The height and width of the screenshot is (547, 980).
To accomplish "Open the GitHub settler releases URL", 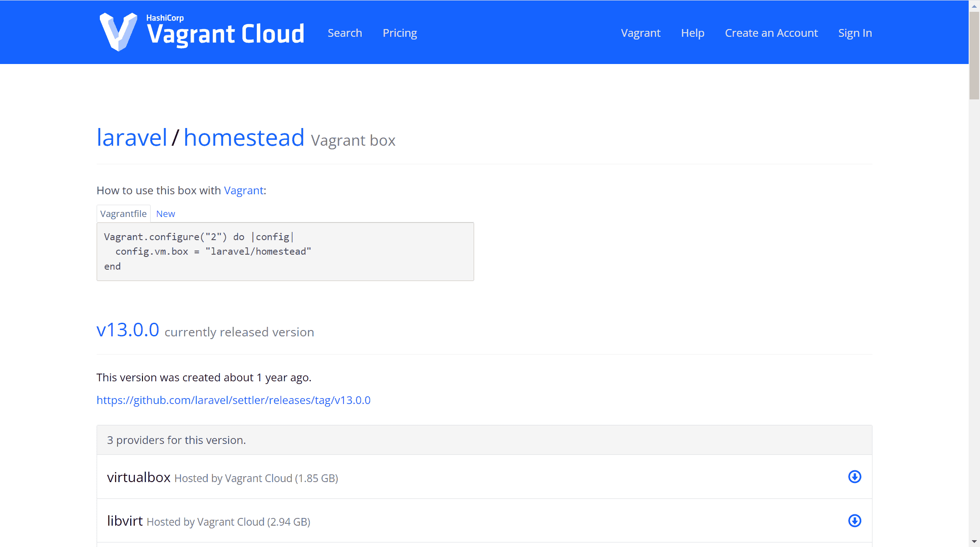I will 234,400.
